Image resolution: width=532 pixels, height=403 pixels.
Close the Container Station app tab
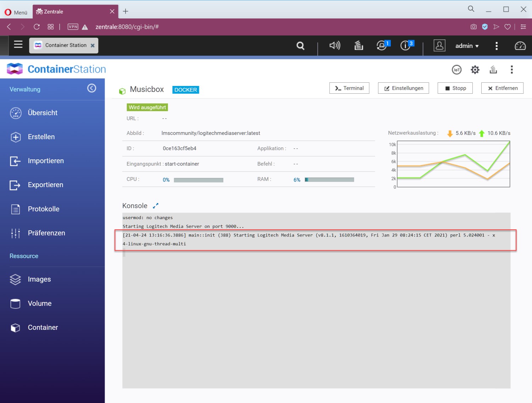coord(93,45)
